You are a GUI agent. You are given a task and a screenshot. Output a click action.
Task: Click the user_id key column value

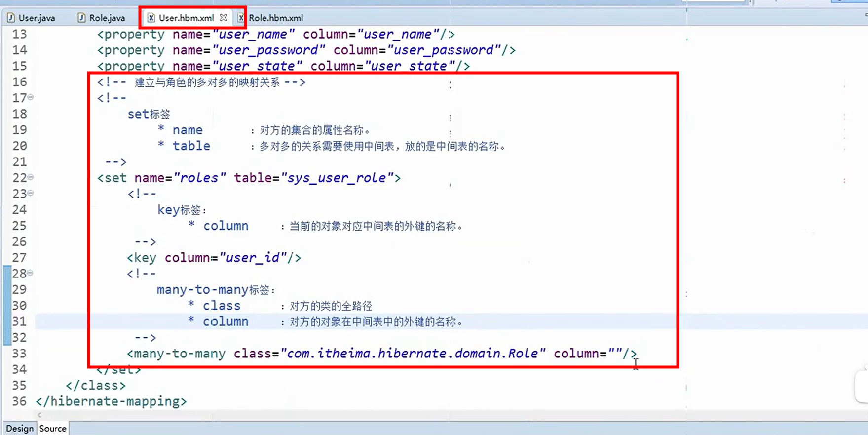253,258
